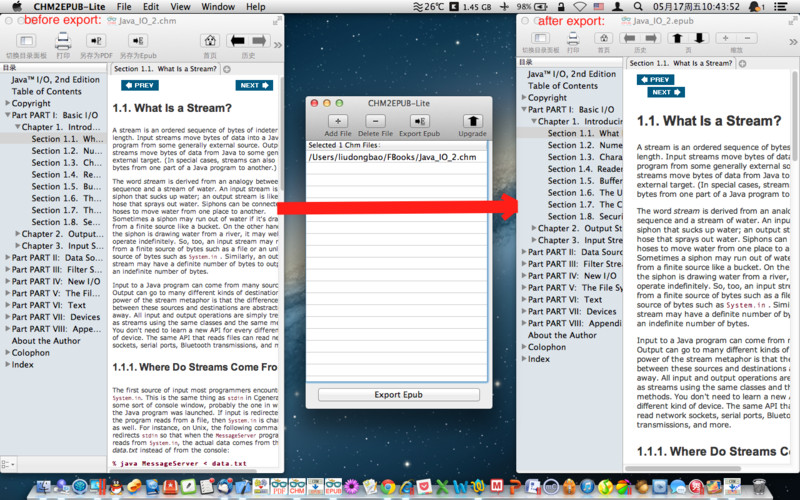Click Export Epub toolbar icon in dialog
This screenshot has height=500, width=800.
419,121
